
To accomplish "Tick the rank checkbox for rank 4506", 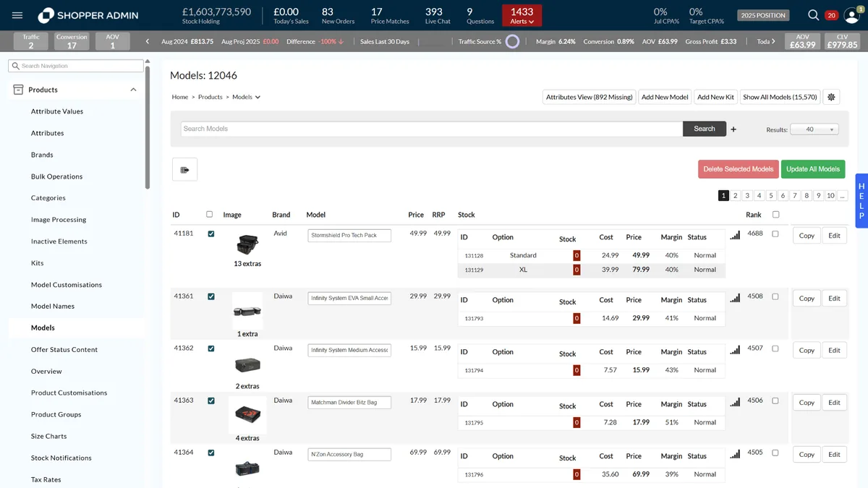I will (775, 401).
